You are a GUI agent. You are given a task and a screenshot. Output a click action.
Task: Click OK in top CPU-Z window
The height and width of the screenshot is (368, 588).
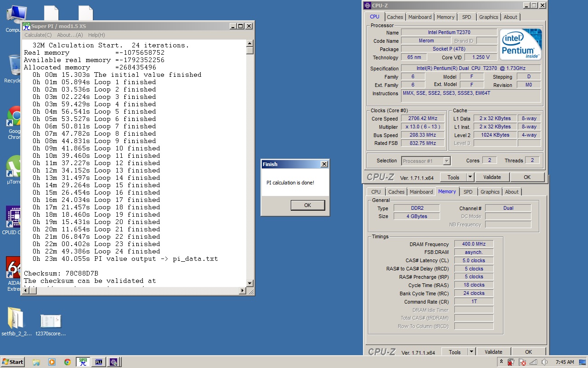[x=527, y=177]
